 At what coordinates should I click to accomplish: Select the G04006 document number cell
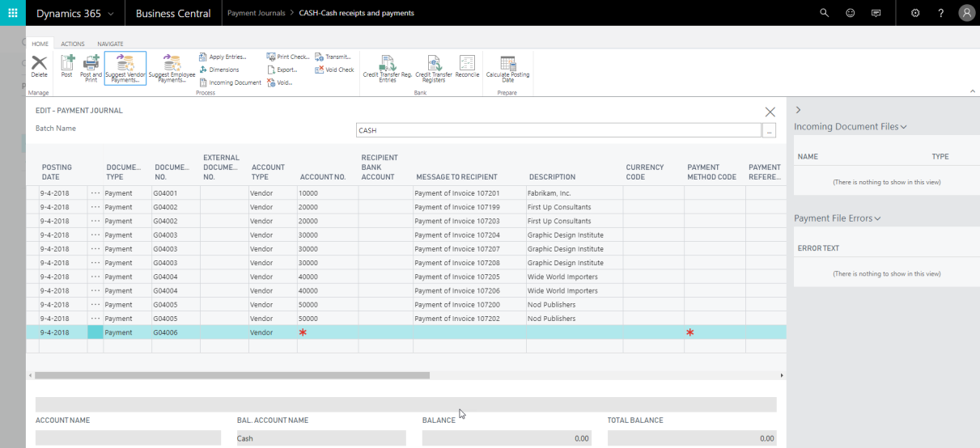[176, 332]
